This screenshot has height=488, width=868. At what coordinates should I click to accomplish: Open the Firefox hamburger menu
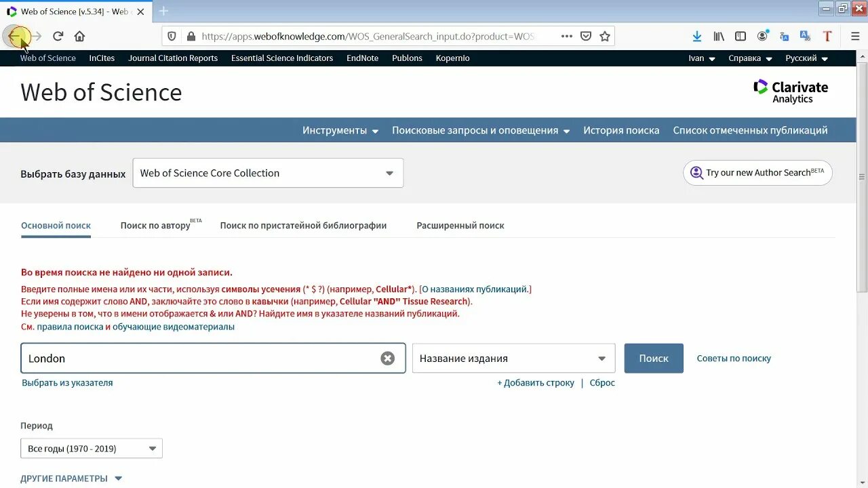[854, 37]
